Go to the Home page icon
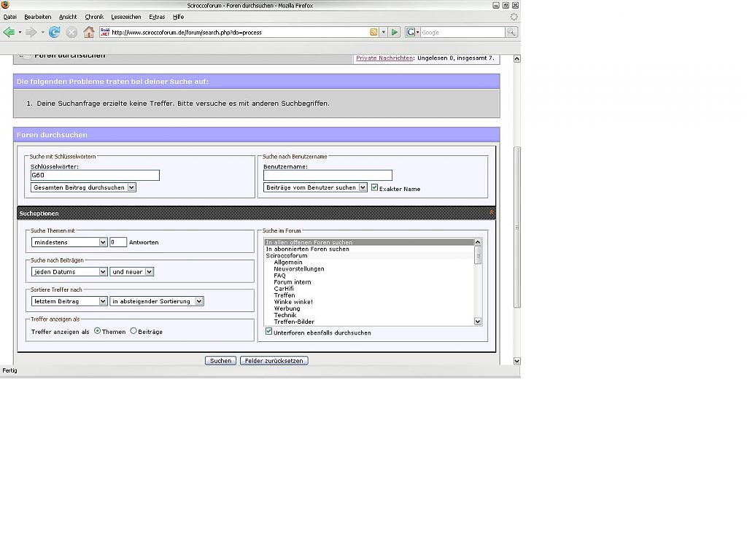Viewport: 747px width, 560px height. (x=89, y=32)
